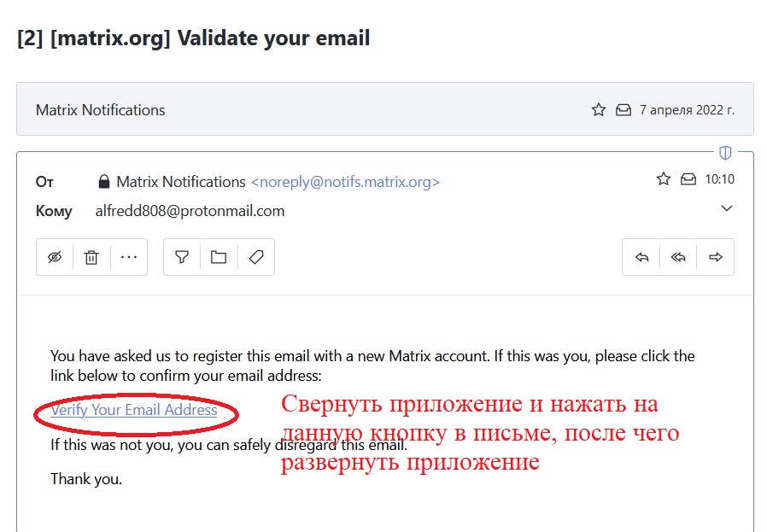This screenshot has height=532, width=767.
Task: Toggle the star beside the 10:10 time
Action: (x=664, y=179)
